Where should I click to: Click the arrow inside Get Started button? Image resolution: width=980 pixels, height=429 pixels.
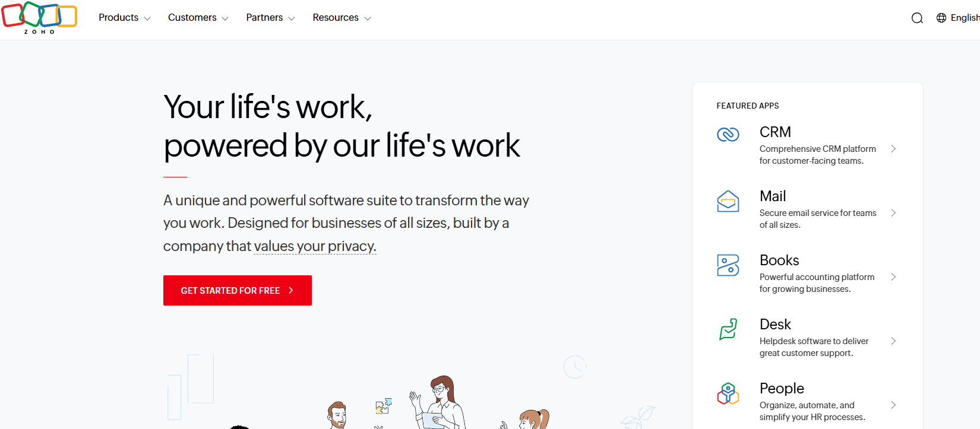[291, 290]
